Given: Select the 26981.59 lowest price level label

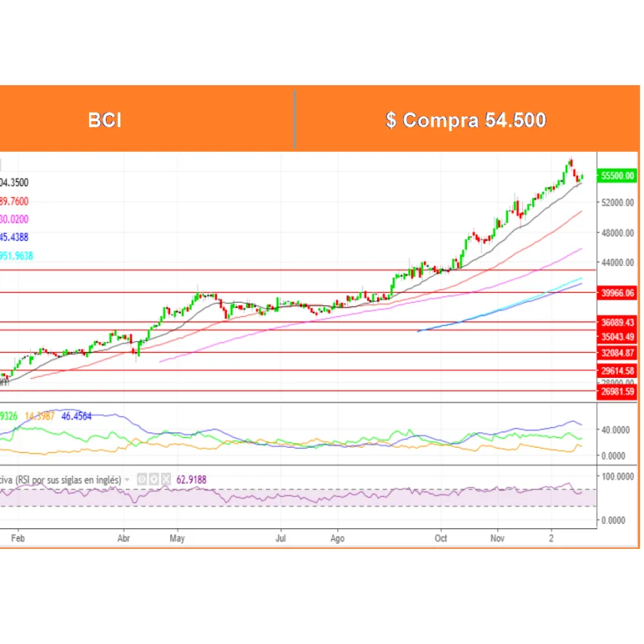Looking at the screenshot, I should [618, 392].
